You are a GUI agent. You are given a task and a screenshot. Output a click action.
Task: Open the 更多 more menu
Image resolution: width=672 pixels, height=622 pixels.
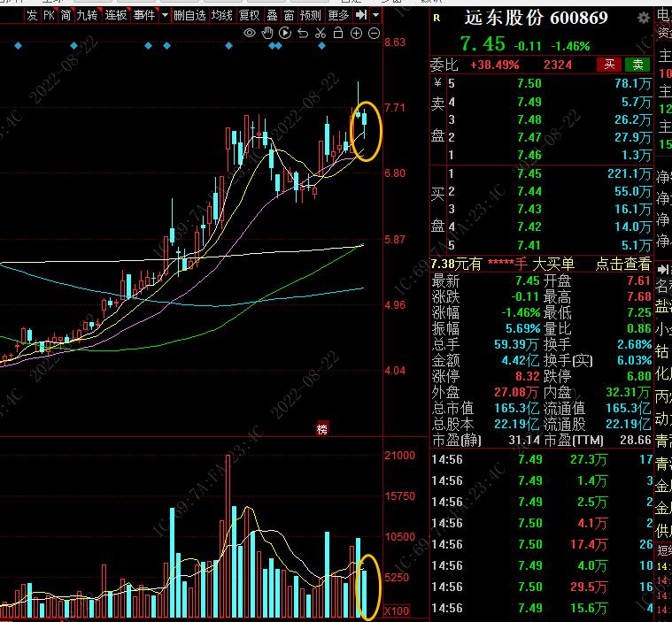tap(338, 15)
